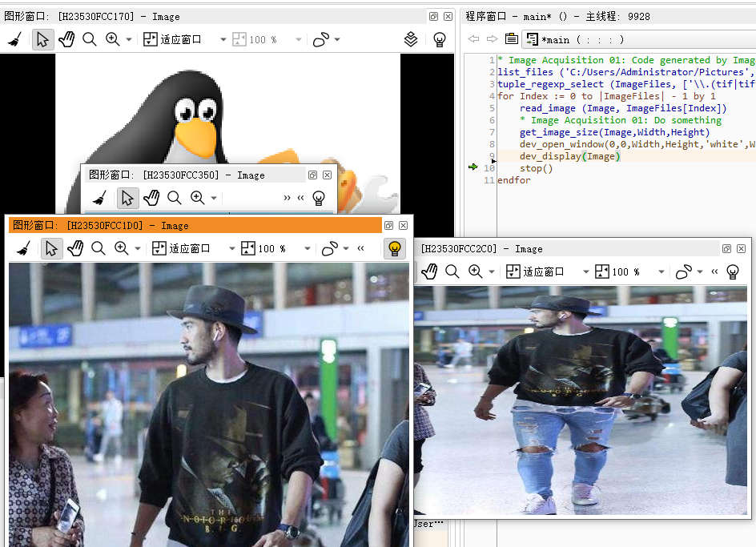This screenshot has height=547, width=756.
Task: Open 100 % dropdown arrow in FCC1D0 window
Action: point(308,248)
